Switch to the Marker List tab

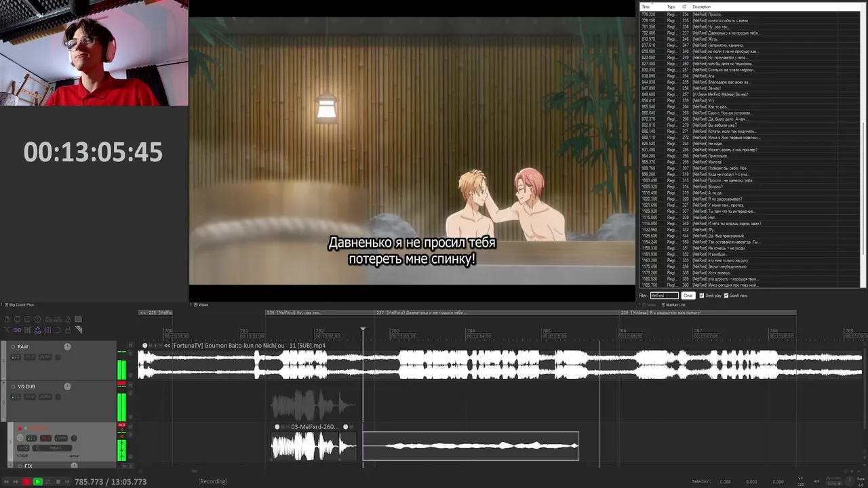673,304
